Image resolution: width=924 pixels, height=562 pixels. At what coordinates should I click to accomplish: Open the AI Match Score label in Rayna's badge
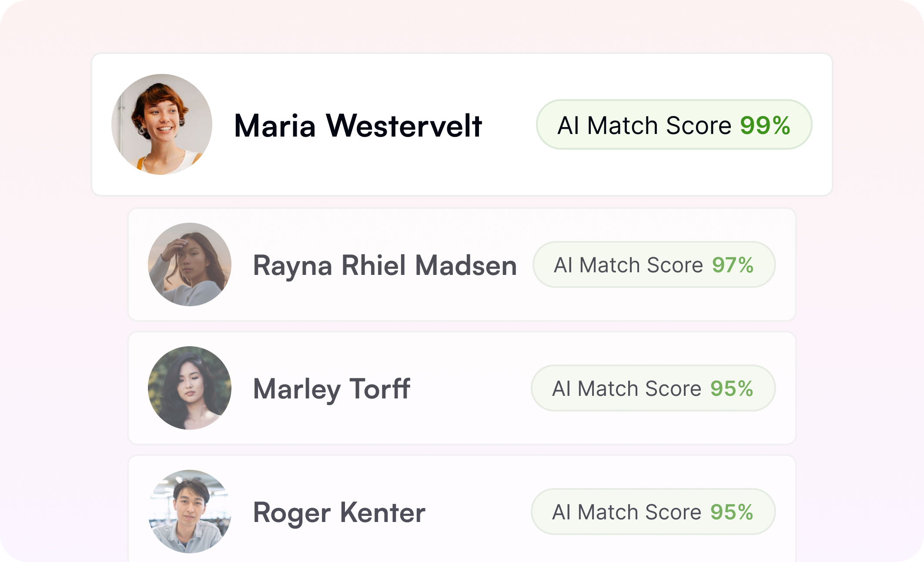click(628, 265)
